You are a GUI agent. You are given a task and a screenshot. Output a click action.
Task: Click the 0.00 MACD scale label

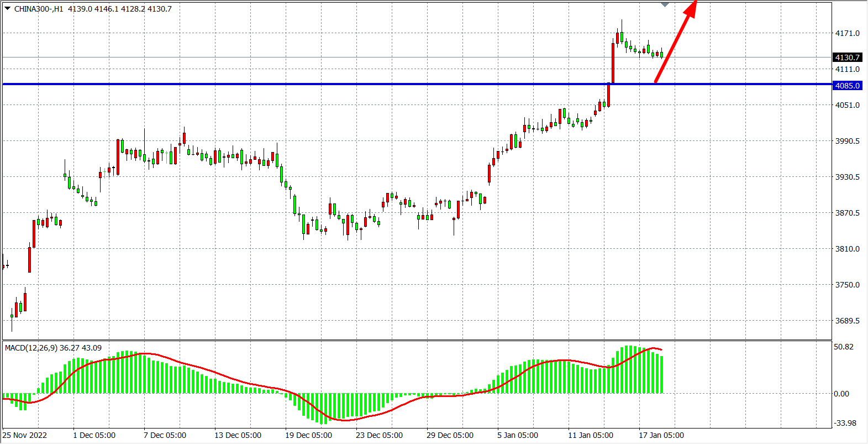click(x=841, y=394)
